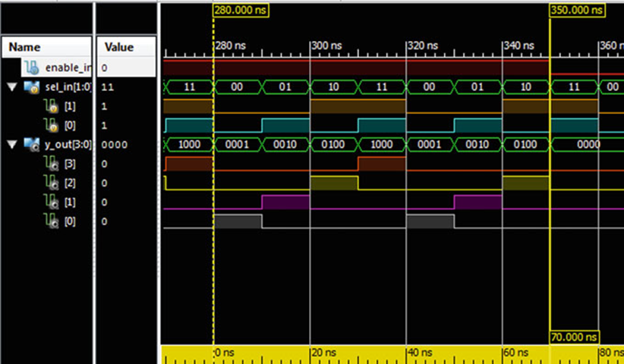624x364 pixels.
Task: Click value 0000 of y_out[3:0]
Action: pyautogui.click(x=114, y=145)
